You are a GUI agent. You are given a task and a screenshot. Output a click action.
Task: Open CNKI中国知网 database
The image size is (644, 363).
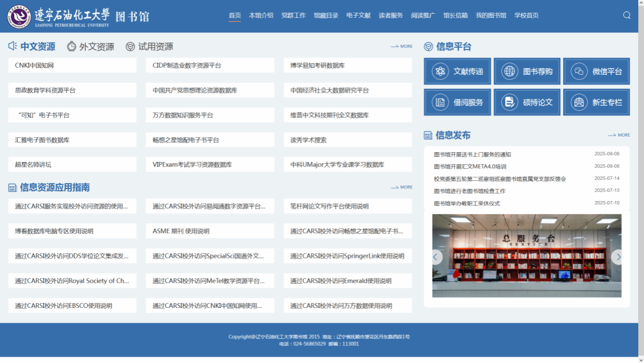[72, 65]
